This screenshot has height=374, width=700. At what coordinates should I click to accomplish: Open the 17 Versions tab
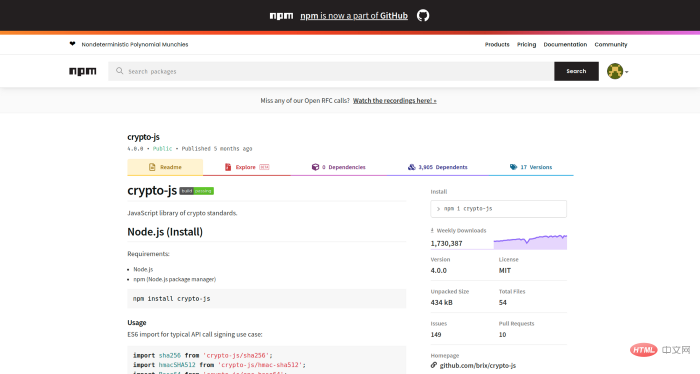click(531, 167)
